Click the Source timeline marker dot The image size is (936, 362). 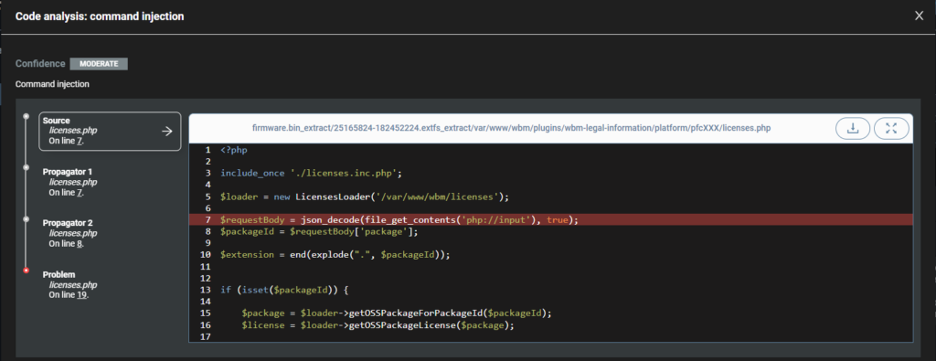click(x=26, y=116)
